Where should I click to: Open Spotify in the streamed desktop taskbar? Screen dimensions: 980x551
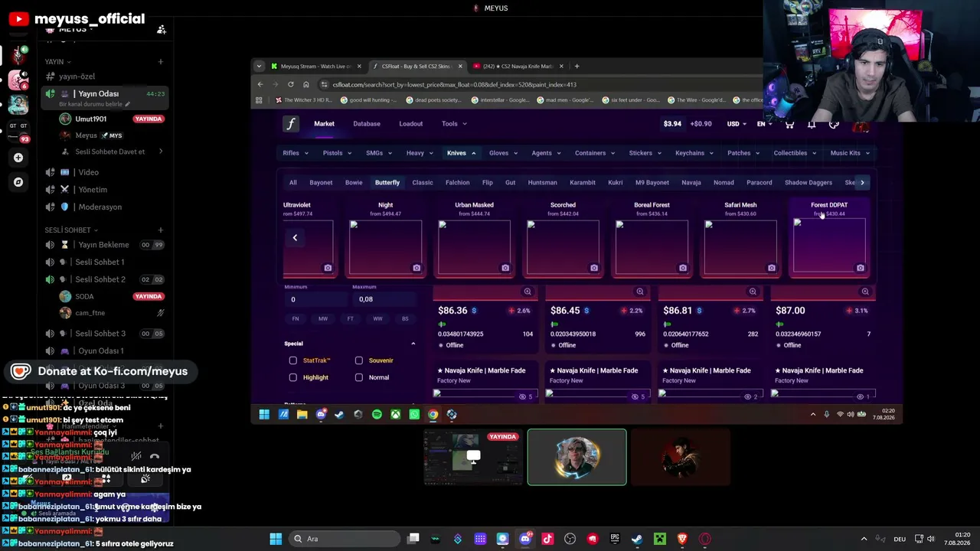[x=377, y=415]
